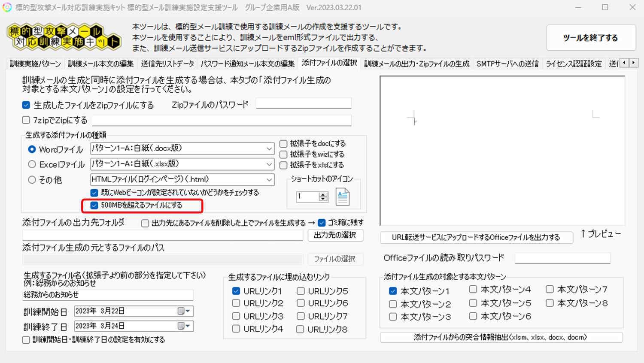
Task: Switch to the 送信先リストデータ tab
Action: (167, 64)
